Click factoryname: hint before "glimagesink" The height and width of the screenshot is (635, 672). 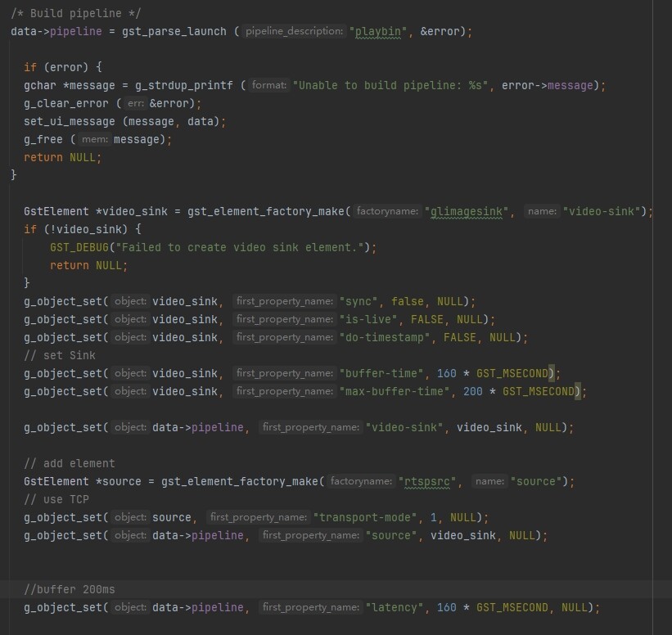(x=387, y=211)
